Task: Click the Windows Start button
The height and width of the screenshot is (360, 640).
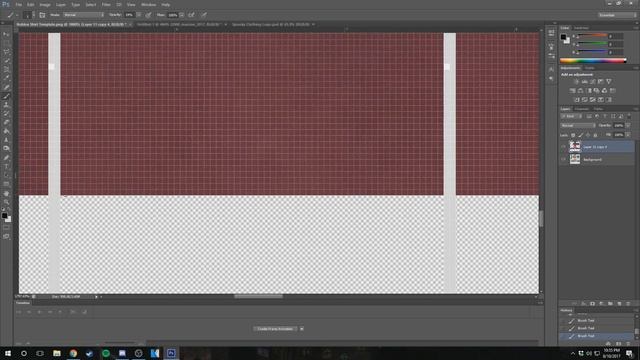Action: click(x=8, y=353)
